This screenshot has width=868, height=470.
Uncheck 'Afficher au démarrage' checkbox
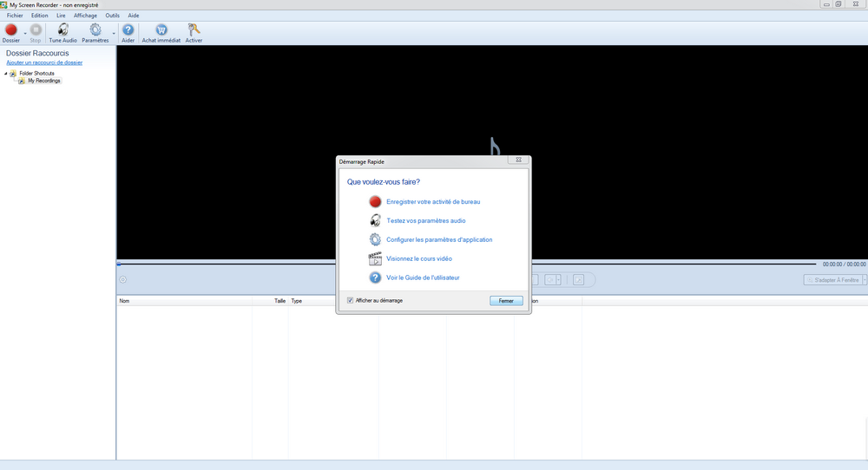tap(350, 300)
